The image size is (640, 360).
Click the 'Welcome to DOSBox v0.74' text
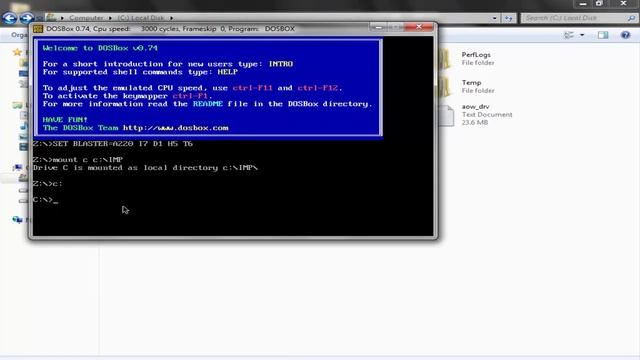pos(100,48)
